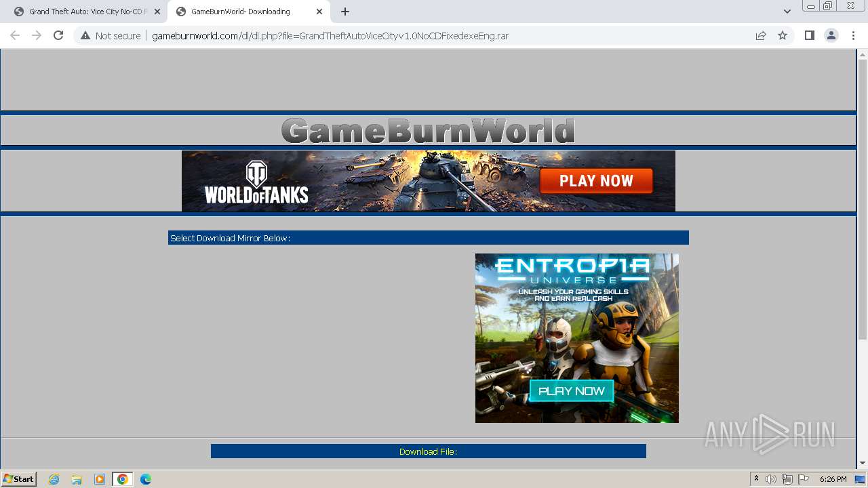Click PLAY NOW on Entropia Universe ad
The height and width of the screenshot is (488, 868).
click(x=572, y=390)
